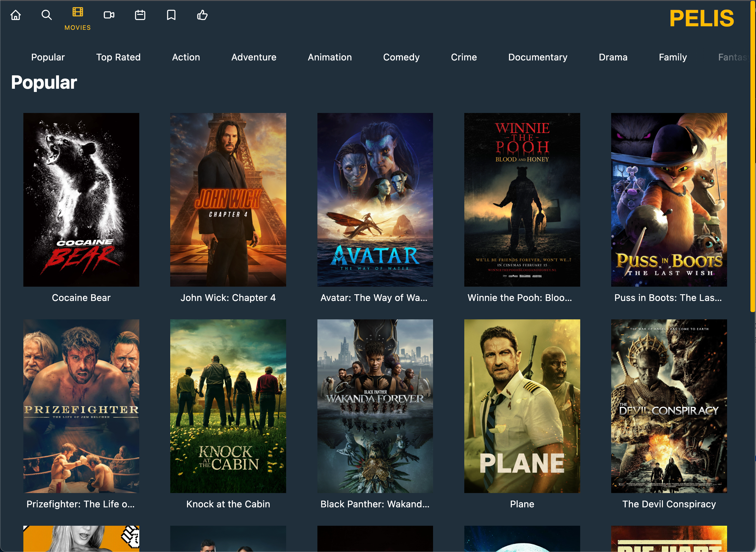Select the Movies film-strip icon

pyautogui.click(x=78, y=12)
